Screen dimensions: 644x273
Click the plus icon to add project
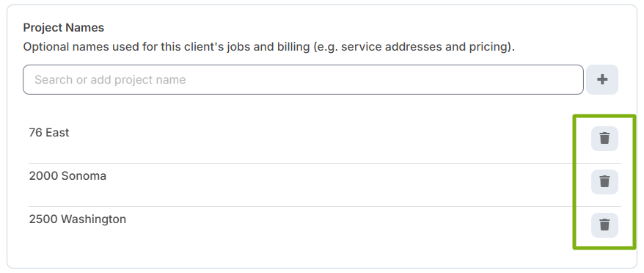(x=602, y=79)
